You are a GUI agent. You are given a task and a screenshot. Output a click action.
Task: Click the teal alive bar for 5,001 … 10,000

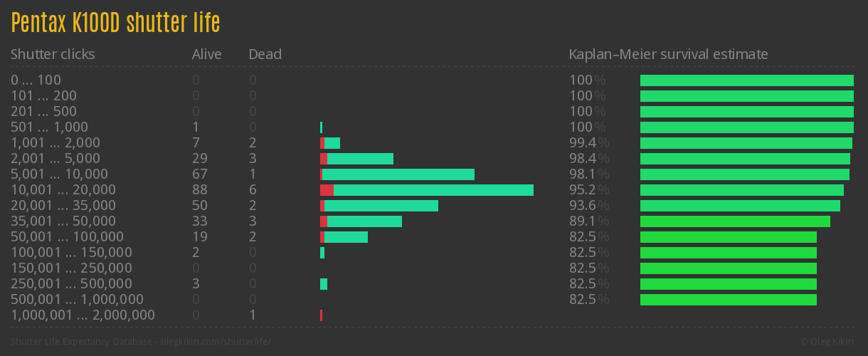[398, 174]
